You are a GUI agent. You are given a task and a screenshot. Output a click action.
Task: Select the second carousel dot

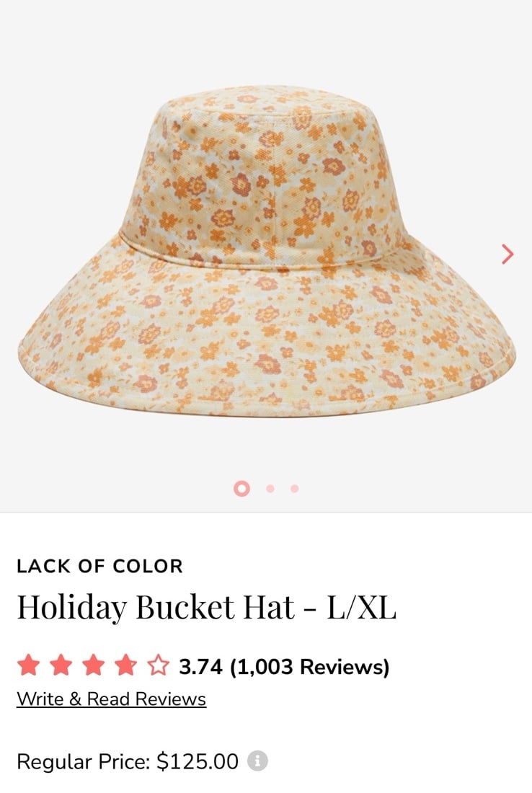coord(270,489)
